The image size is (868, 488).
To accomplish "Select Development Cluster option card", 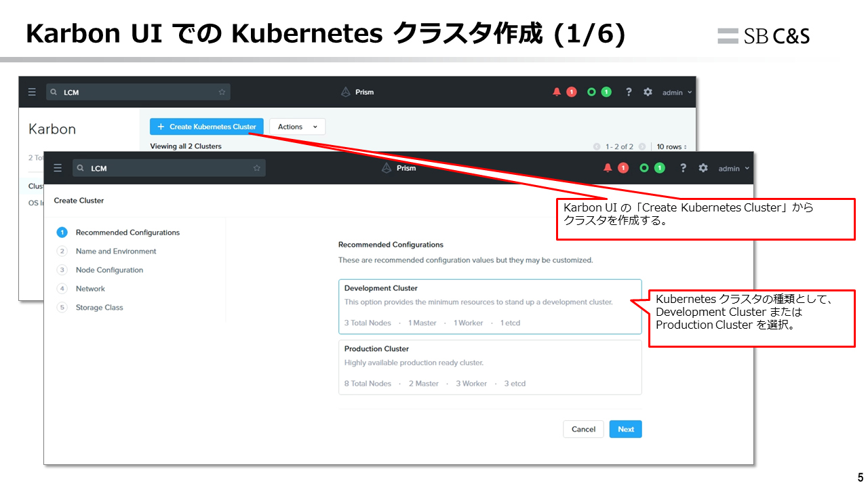I will 490,306.
